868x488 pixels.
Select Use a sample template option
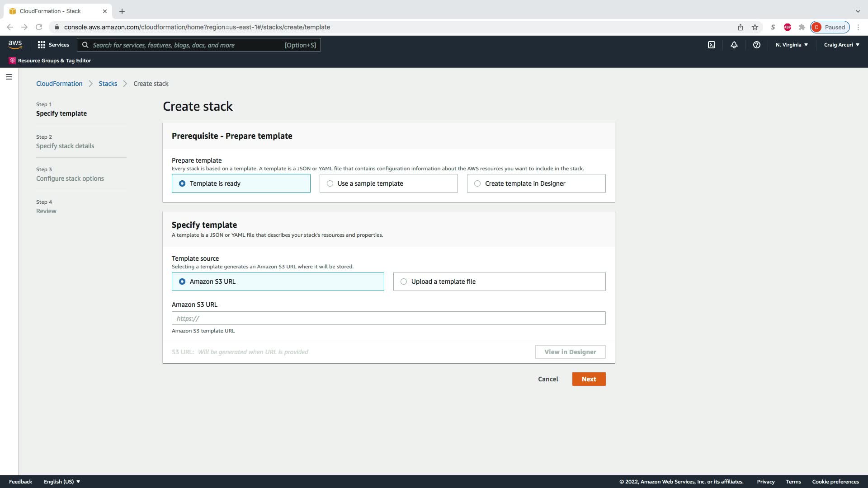(388, 183)
